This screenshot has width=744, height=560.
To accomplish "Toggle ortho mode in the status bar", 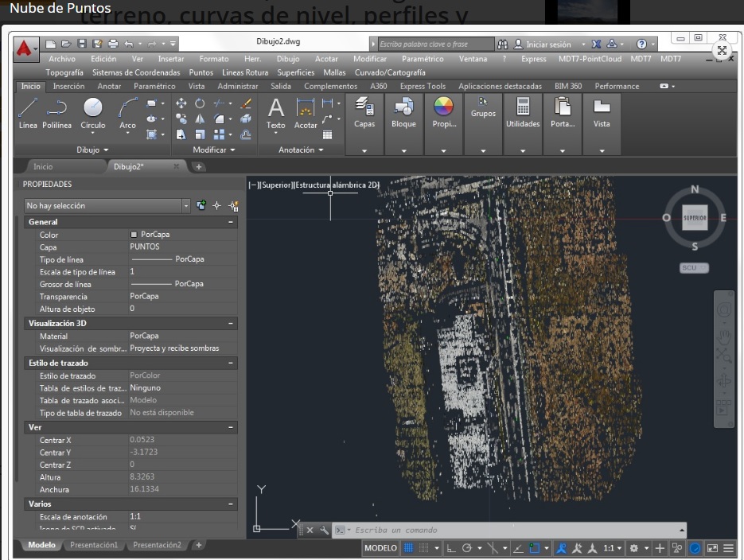I will tap(450, 548).
